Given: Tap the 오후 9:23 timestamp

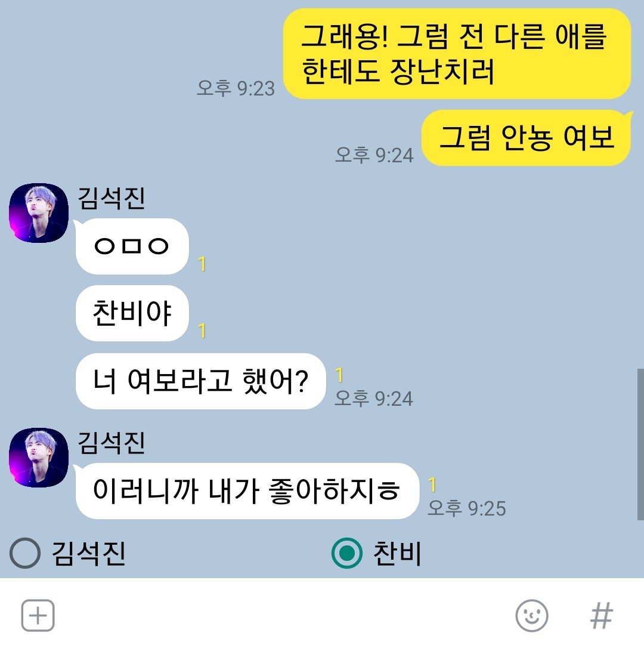Looking at the screenshot, I should click(x=236, y=88).
